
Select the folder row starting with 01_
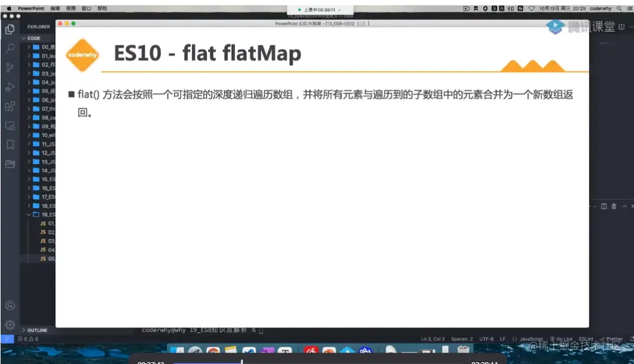pyautogui.click(x=38, y=56)
